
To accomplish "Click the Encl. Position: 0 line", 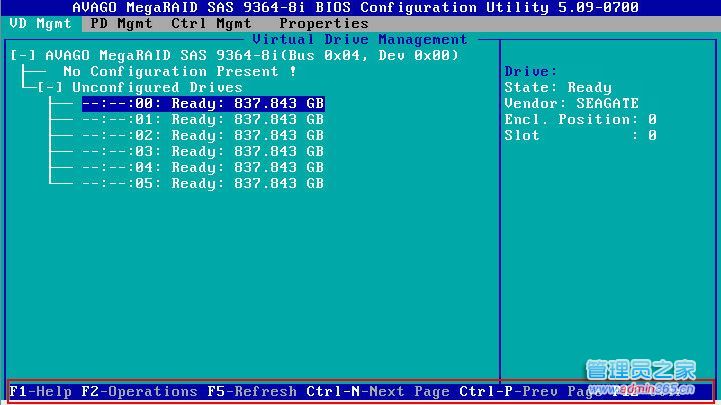I will 581,120.
